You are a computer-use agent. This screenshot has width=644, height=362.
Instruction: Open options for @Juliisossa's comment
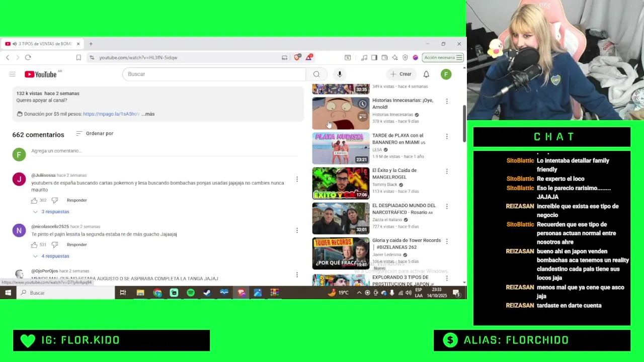coord(297,179)
